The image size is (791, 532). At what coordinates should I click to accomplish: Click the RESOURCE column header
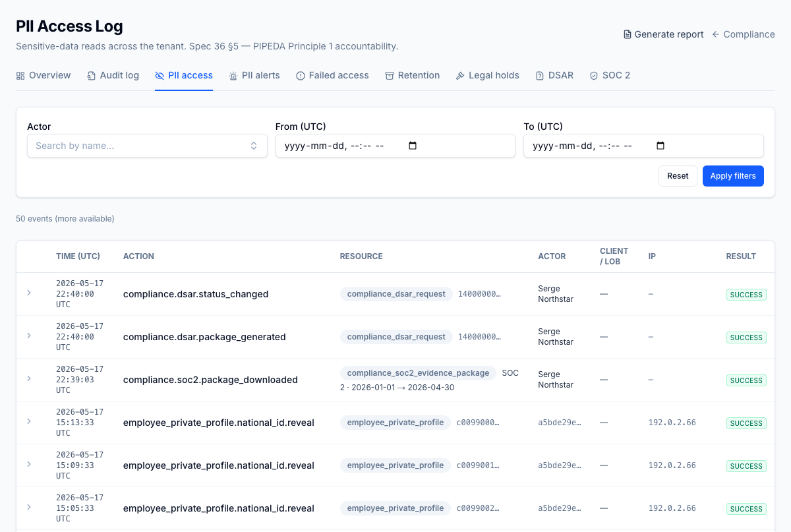pyautogui.click(x=361, y=256)
